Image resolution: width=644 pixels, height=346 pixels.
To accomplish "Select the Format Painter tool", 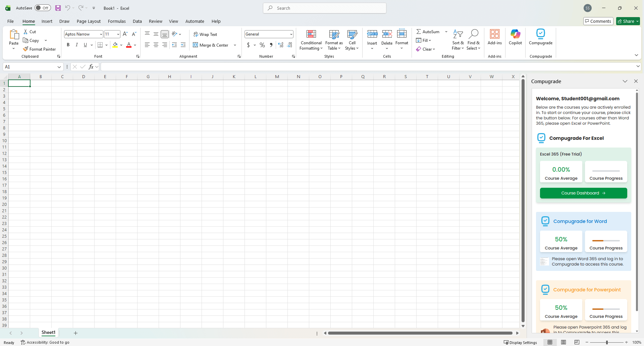I will point(39,49).
